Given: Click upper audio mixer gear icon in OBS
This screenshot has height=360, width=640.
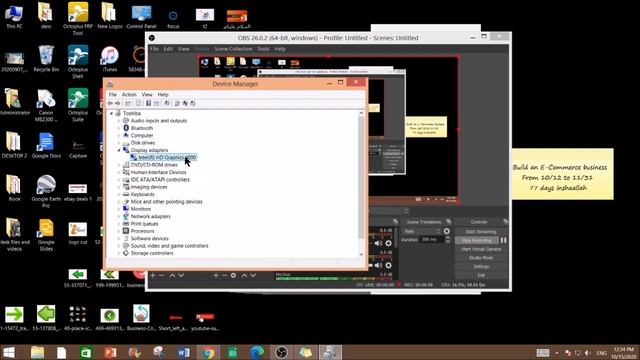Looking at the screenshot, I should 389,243.
